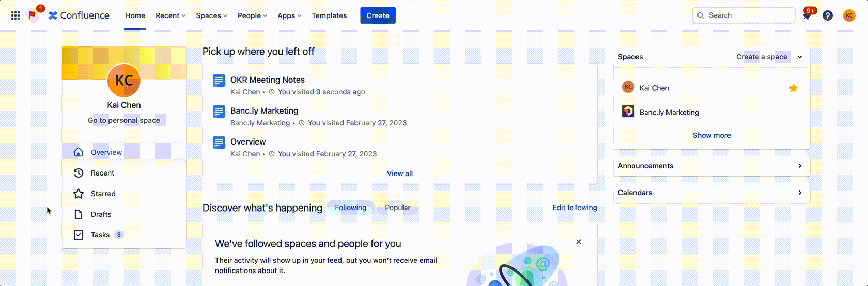Open the Recent dropdown menu

tap(171, 15)
